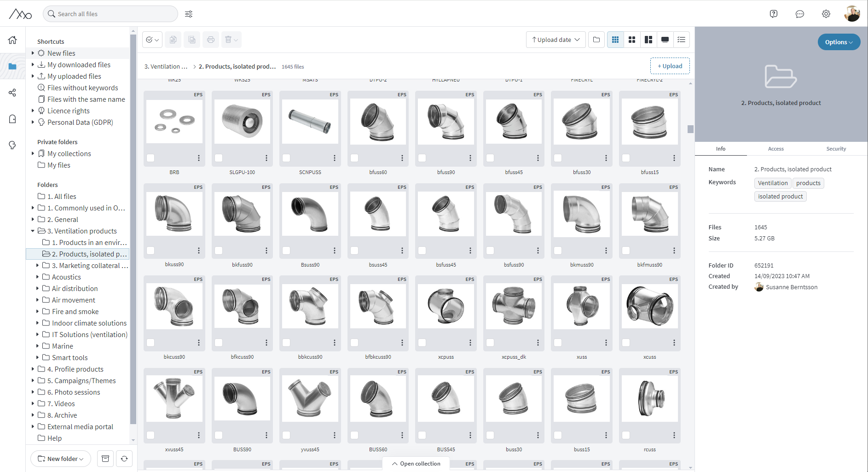Open the Upload date sort dropdown
This screenshot has height=472, width=868.
coord(556,40)
